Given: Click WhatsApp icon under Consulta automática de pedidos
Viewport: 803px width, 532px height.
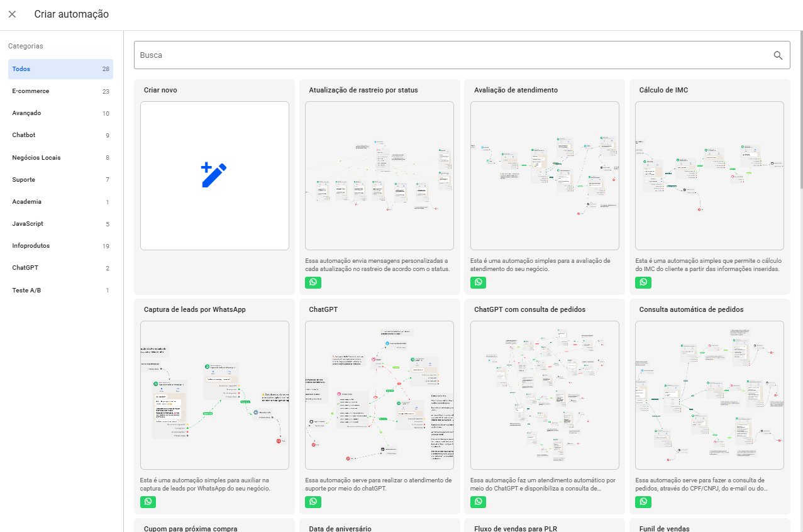Looking at the screenshot, I should tap(643, 502).
